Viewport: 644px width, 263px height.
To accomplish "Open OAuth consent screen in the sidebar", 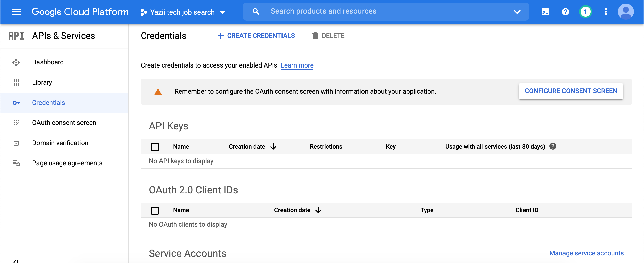I will coord(64,123).
